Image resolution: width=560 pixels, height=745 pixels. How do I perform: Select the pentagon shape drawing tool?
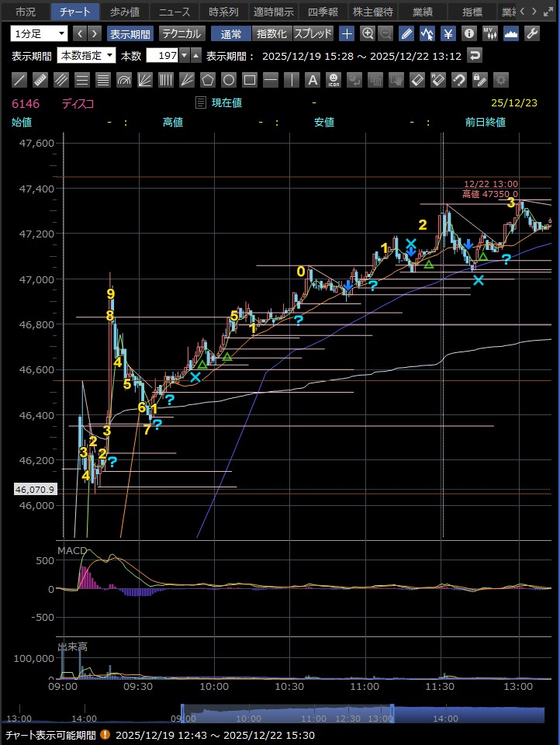[x=208, y=80]
